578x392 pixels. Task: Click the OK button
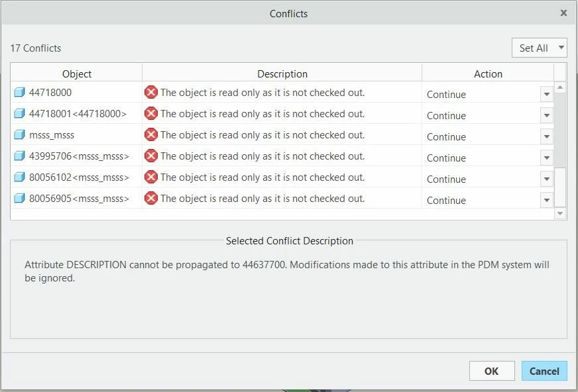(x=492, y=371)
